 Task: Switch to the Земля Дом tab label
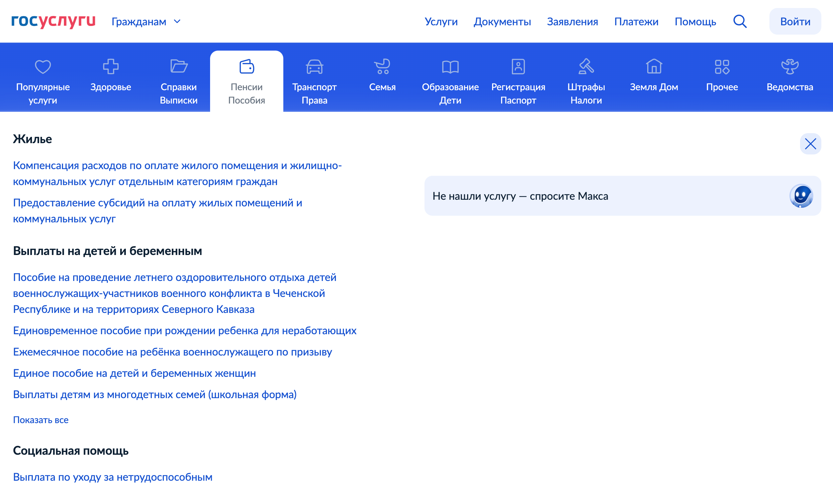pos(654,87)
